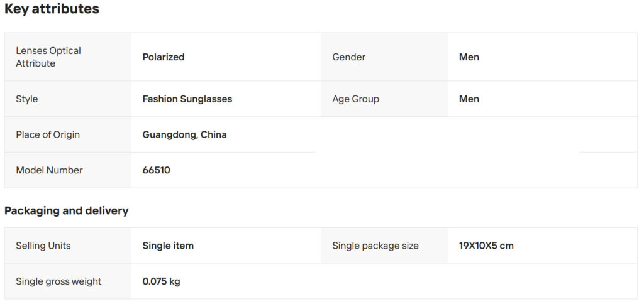Click the 'Selling Units' label
Image resolution: width=644 pixels, height=304 pixels.
click(x=43, y=246)
